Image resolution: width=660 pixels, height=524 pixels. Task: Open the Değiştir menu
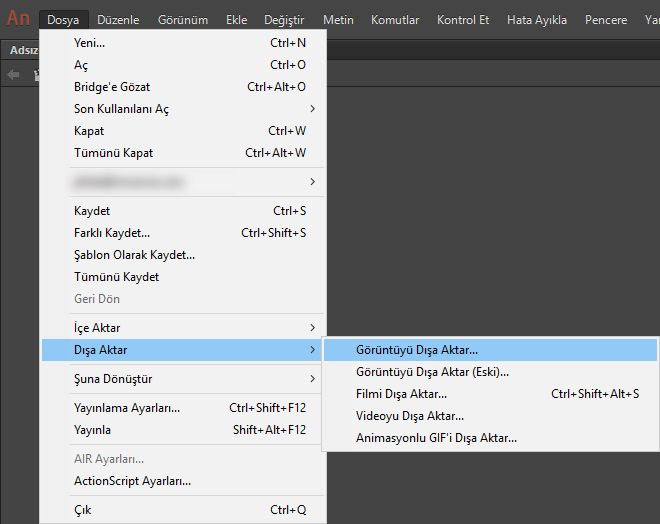[x=284, y=20]
